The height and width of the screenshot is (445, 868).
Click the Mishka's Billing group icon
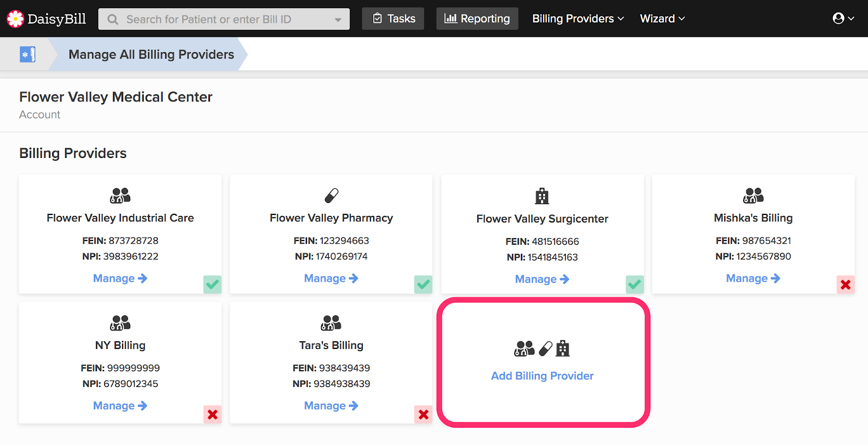click(x=753, y=195)
